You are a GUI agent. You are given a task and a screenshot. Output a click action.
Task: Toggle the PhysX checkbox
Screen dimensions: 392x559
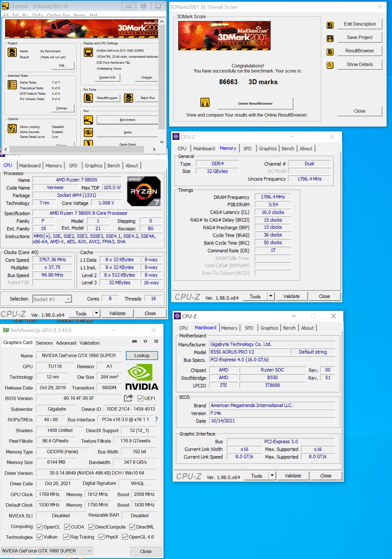click(x=101, y=537)
